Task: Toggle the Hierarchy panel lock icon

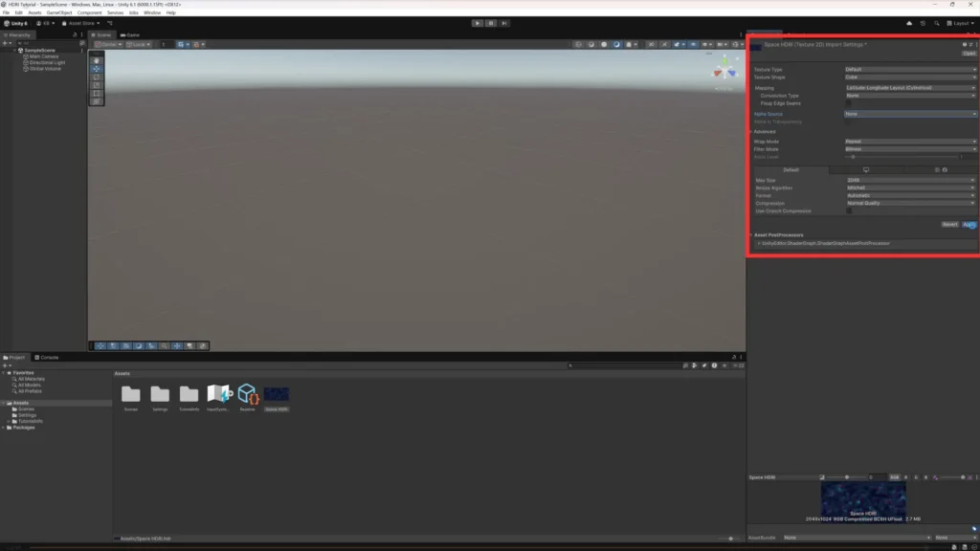Action: pos(75,35)
